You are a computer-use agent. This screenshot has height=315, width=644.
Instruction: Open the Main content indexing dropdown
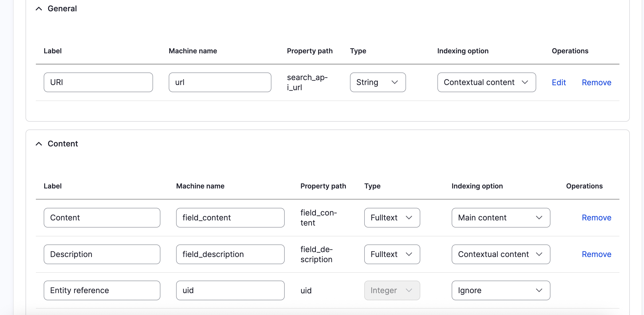[x=501, y=217]
